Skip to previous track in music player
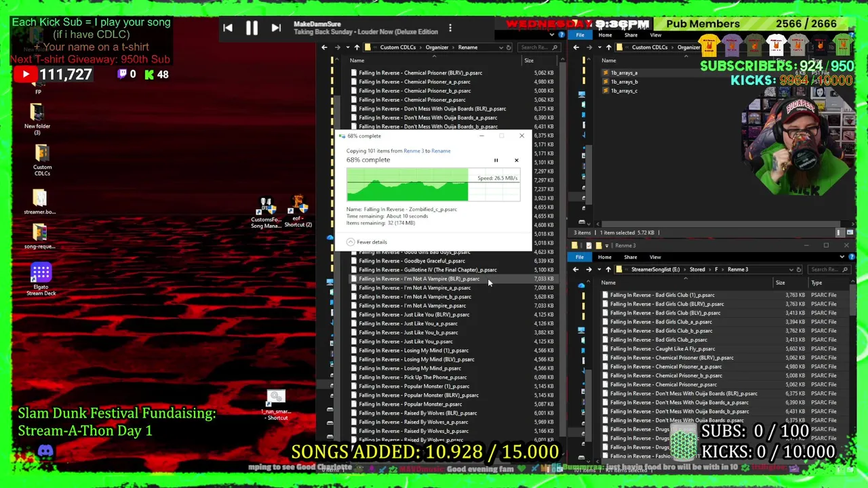This screenshot has width=868, height=488. [x=228, y=28]
